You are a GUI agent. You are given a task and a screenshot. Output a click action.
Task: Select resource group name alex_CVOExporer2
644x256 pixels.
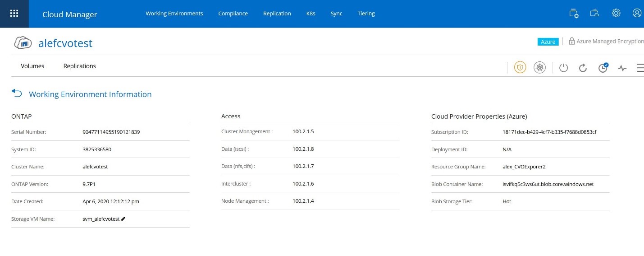click(x=524, y=167)
